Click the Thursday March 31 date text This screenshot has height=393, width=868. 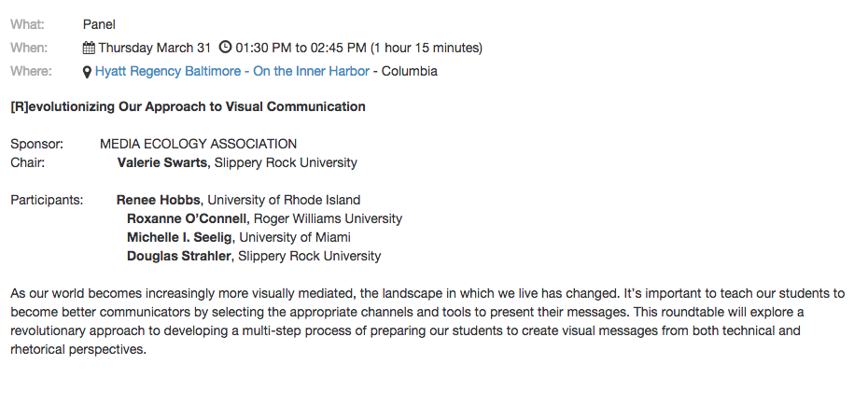point(154,49)
